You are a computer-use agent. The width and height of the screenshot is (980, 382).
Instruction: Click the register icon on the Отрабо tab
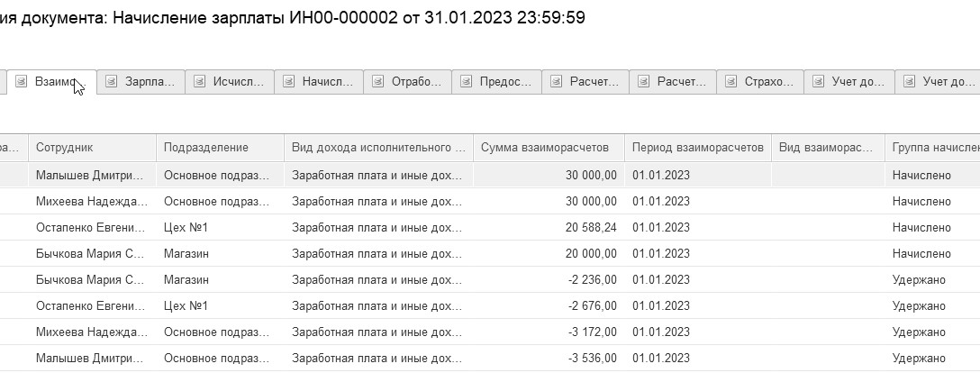378,82
